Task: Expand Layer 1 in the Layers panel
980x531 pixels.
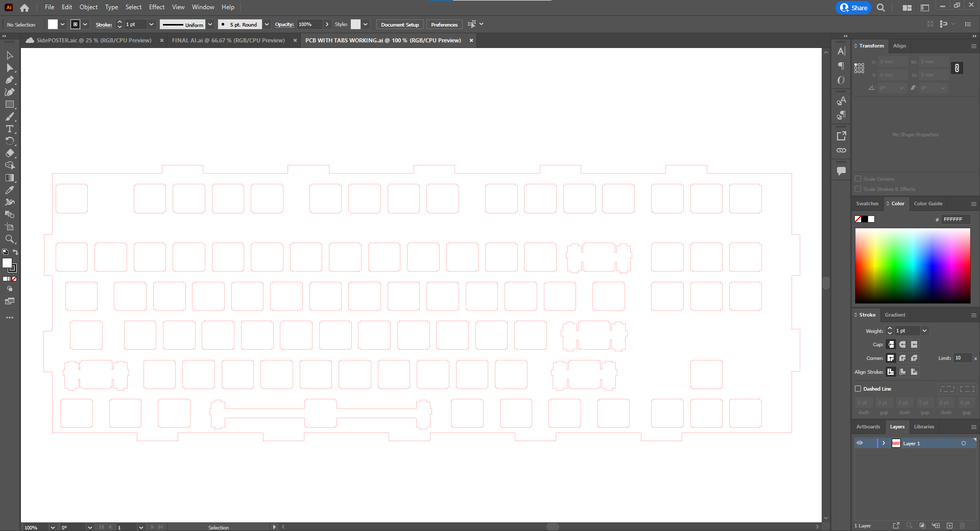Action: pyautogui.click(x=884, y=443)
